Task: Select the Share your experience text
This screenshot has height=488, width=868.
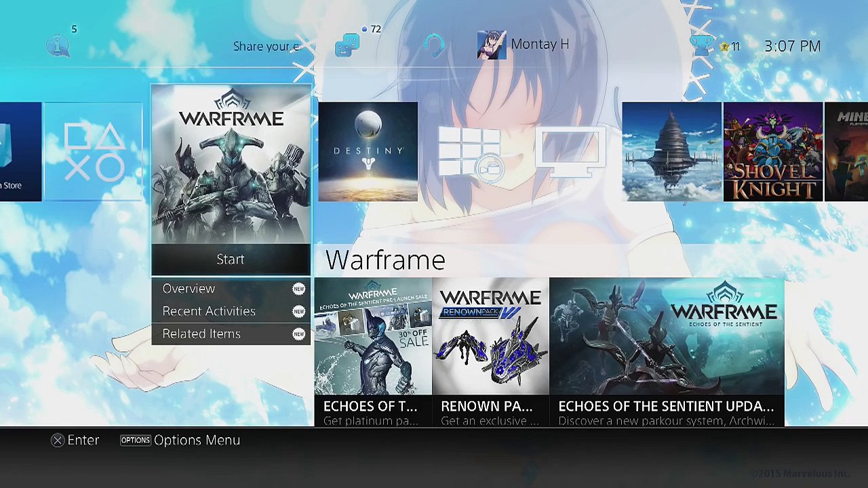Action: pos(267,46)
